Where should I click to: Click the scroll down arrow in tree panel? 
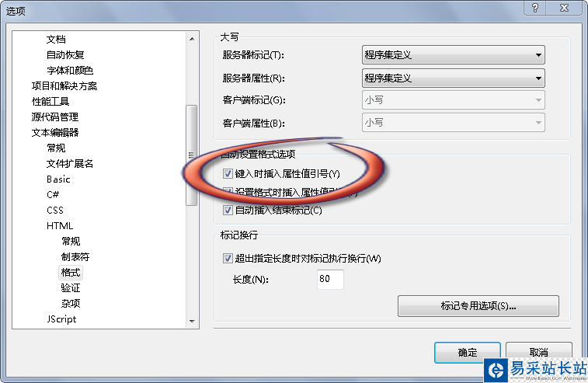(192, 321)
